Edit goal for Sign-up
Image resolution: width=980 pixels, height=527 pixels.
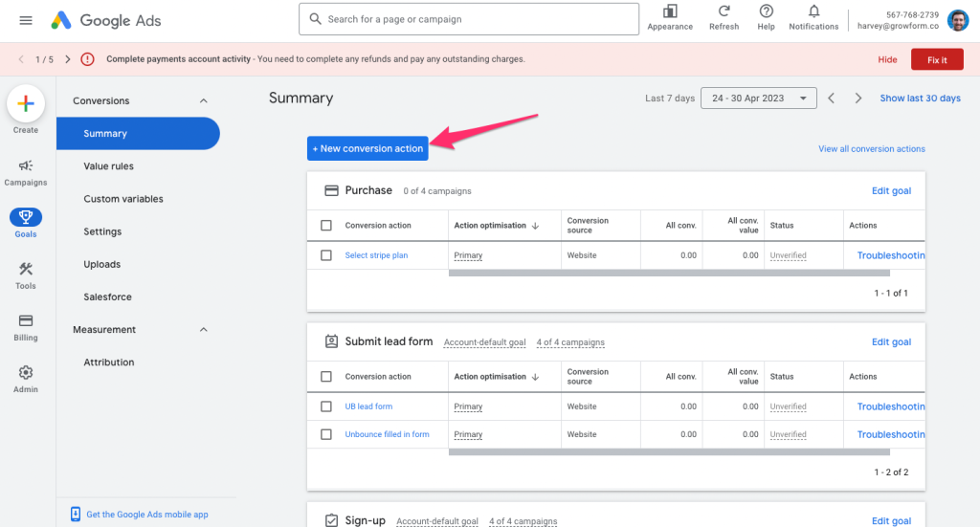(x=891, y=520)
